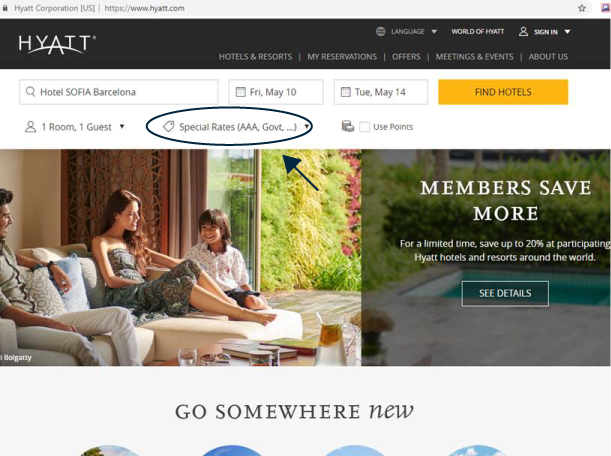Open the check-in calendar icon
Image resolution: width=611 pixels, height=456 pixels.
pyautogui.click(x=241, y=92)
